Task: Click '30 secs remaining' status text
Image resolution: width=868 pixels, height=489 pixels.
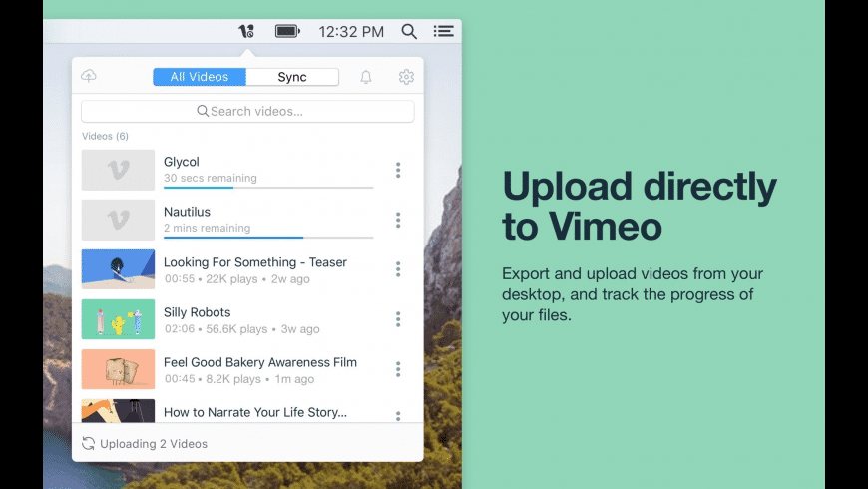Action: tap(211, 178)
